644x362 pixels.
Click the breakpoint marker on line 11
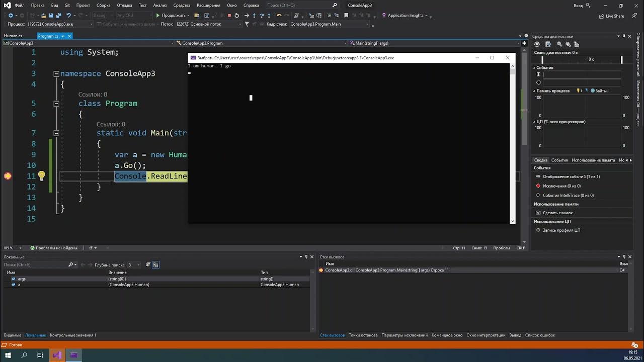point(8,175)
